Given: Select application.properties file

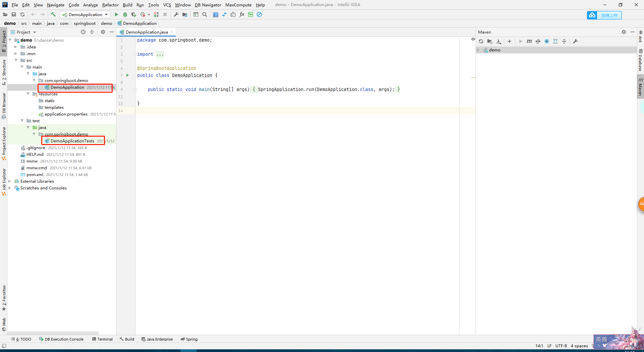Looking at the screenshot, I should point(66,114).
